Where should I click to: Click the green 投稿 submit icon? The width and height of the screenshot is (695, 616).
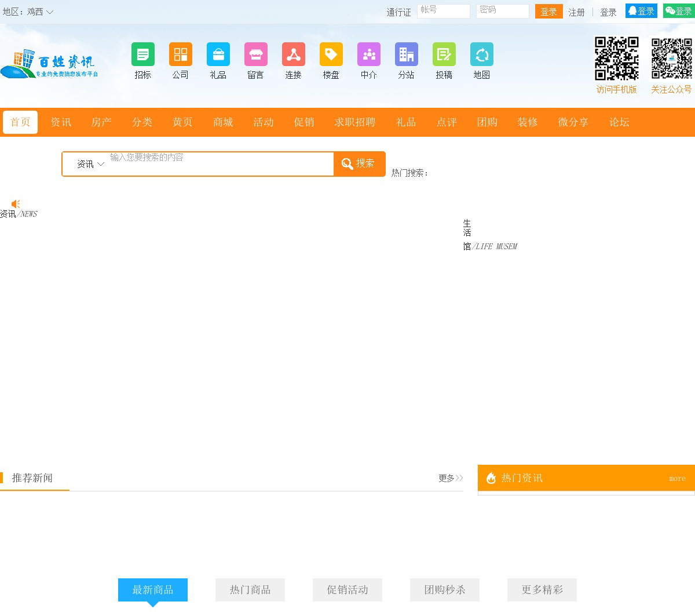[x=444, y=54]
